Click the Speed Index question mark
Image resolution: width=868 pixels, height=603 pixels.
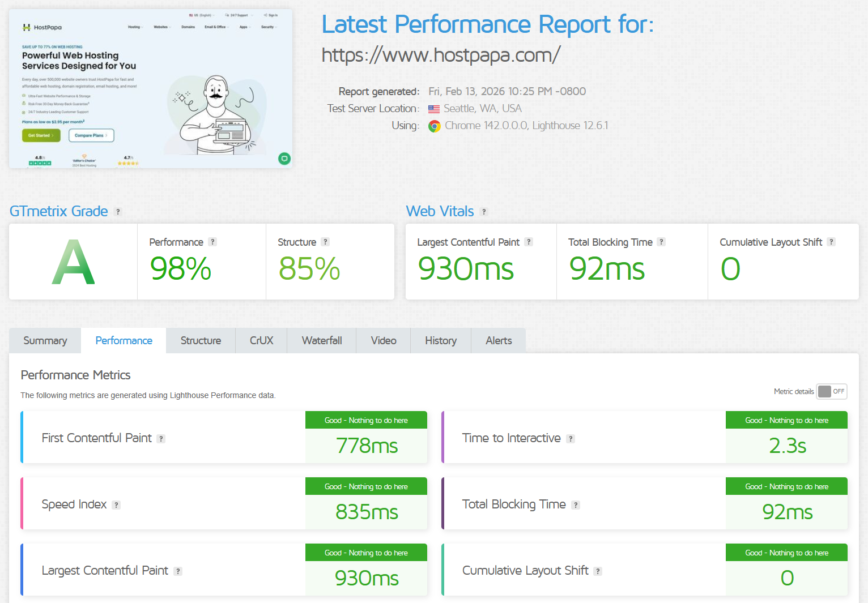[117, 504]
